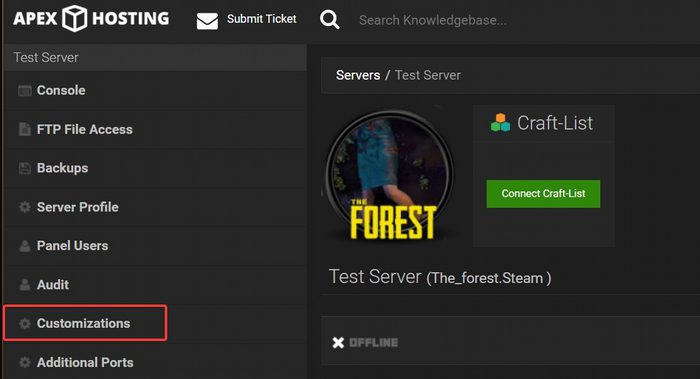
Task: Click the magnifying glass search icon
Action: [x=329, y=20]
